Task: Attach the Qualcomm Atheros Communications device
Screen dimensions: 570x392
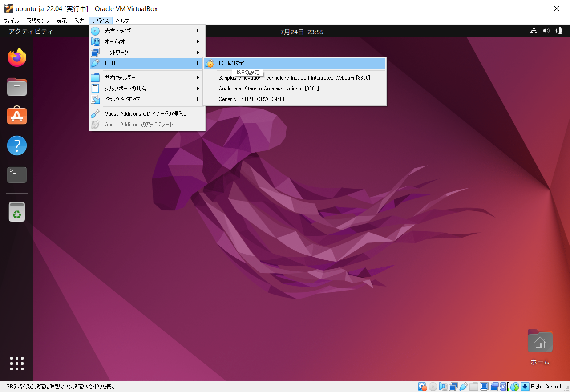Action: pos(295,89)
